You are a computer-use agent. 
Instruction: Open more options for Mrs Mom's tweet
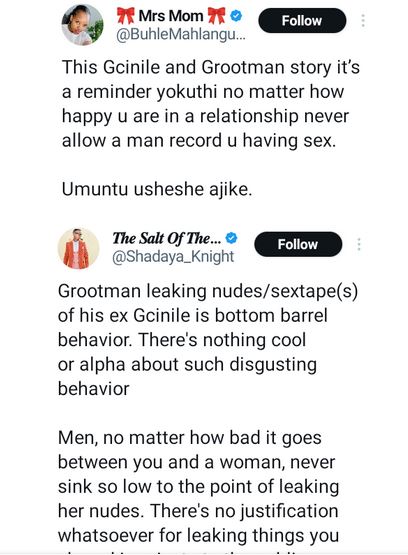(x=363, y=21)
